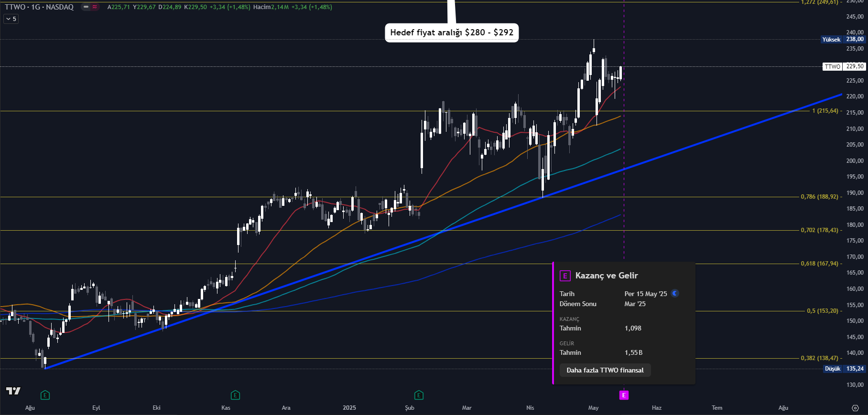
Task: Click the after-hours moon icon in the earnings tooltip
Action: [x=675, y=293]
